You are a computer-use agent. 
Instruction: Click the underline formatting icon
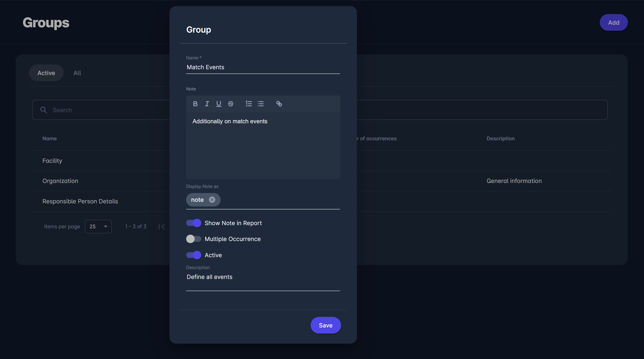218,104
